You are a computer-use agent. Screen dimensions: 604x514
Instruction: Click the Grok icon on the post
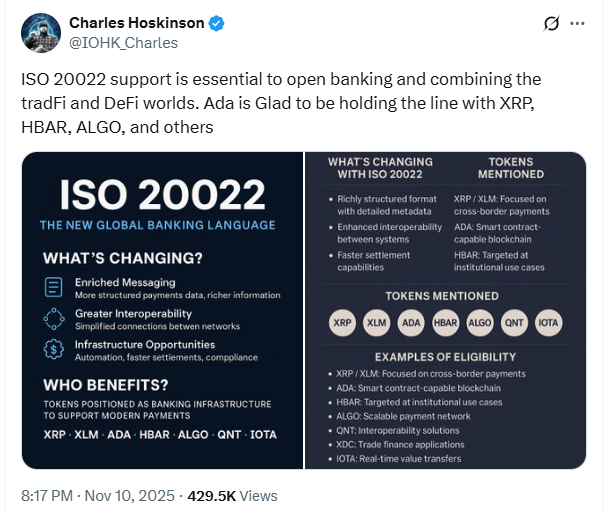tap(549, 23)
